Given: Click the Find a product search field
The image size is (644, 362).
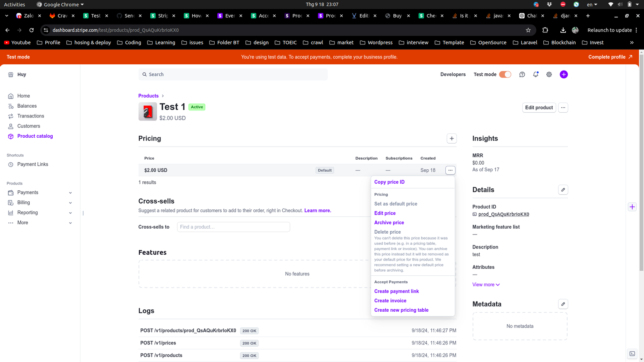Looking at the screenshot, I should click(x=233, y=227).
